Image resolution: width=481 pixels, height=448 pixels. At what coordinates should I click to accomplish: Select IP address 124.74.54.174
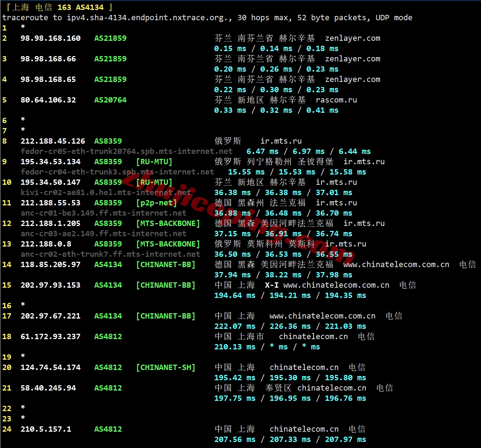coord(51,367)
